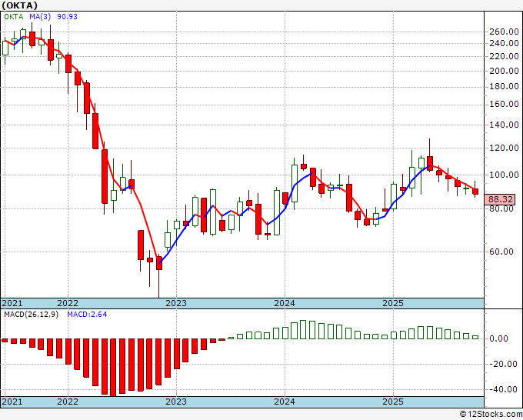Click the 200.00 price axis label
This screenshot has width=523, height=420.
coord(504,71)
